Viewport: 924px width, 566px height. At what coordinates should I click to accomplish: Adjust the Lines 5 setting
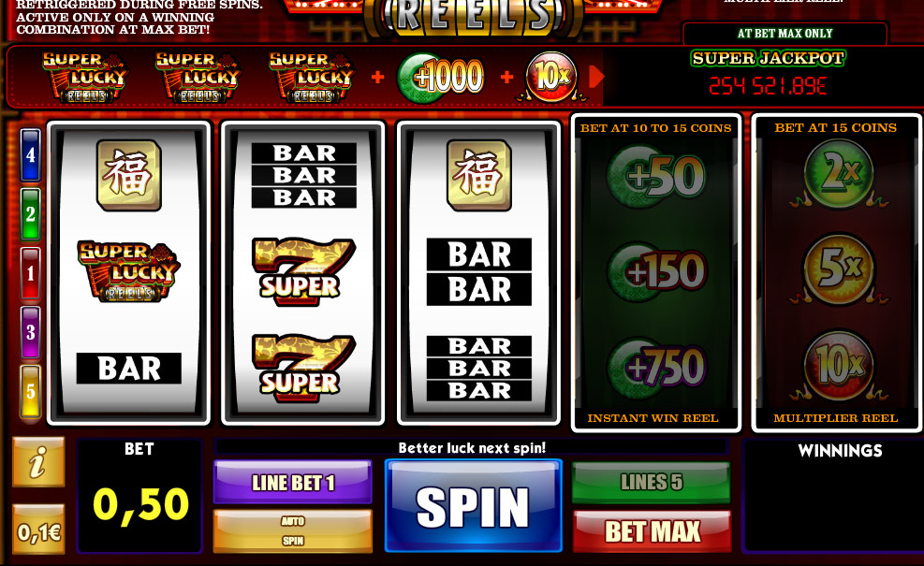pyautogui.click(x=652, y=482)
